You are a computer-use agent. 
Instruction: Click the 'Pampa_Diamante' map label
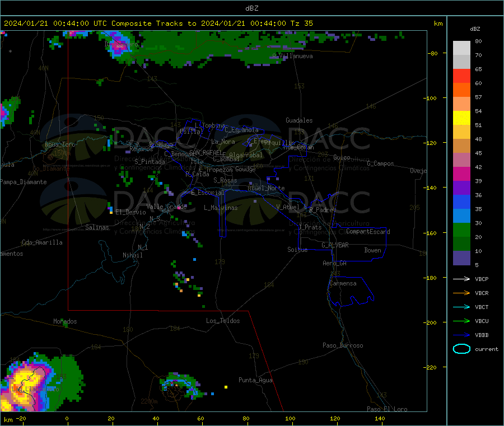24,182
